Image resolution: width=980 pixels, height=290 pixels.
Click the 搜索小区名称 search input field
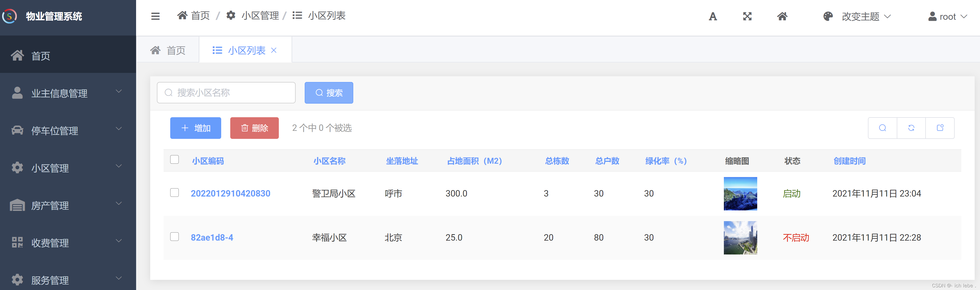[x=226, y=92]
